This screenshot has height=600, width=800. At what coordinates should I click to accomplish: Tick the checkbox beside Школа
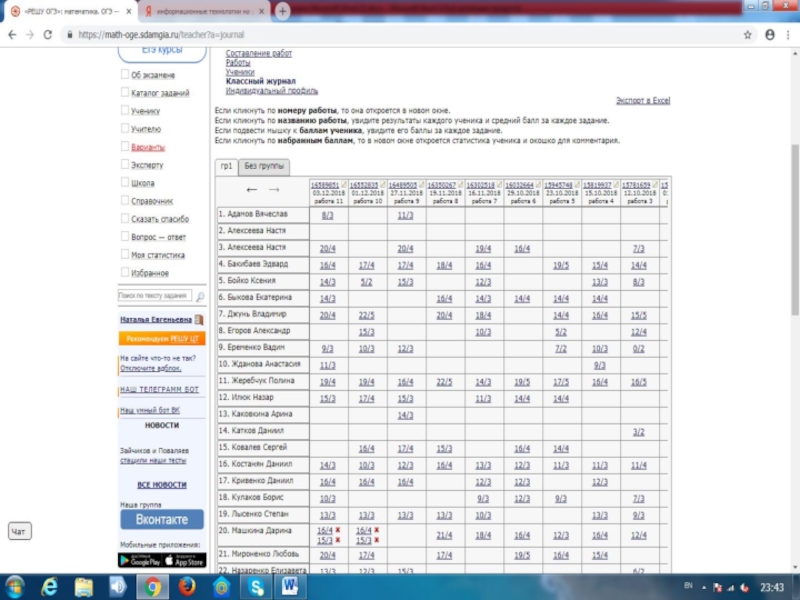pos(124,182)
